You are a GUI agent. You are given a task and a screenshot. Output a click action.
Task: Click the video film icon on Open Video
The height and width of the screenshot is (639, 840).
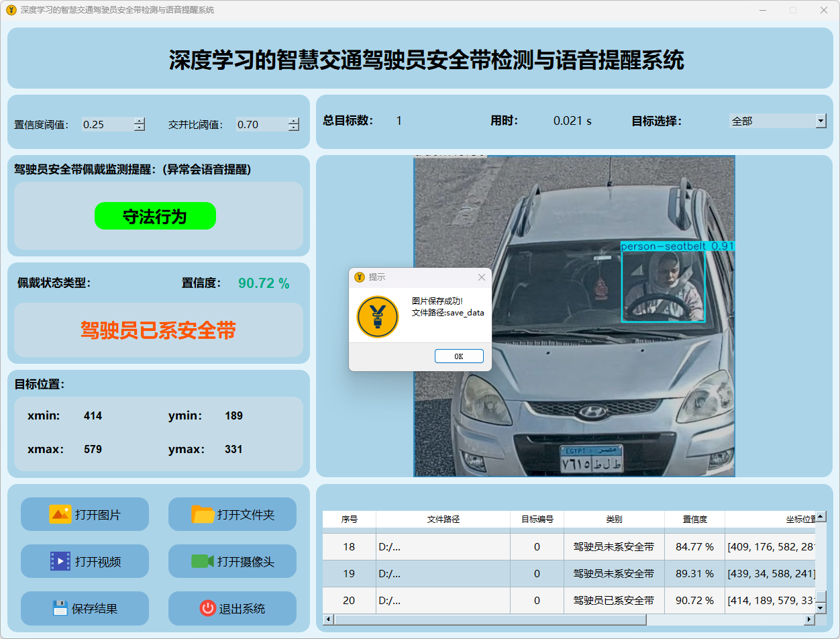[60, 561]
